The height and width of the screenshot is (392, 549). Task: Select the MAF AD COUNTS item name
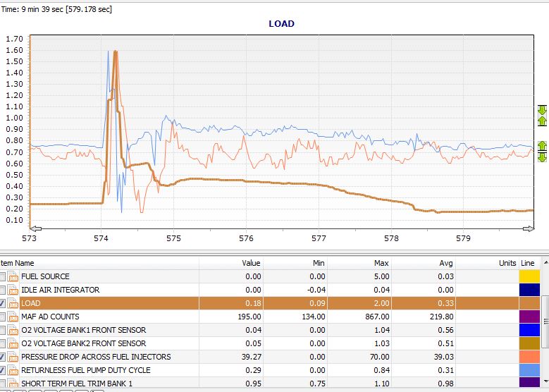pos(50,317)
